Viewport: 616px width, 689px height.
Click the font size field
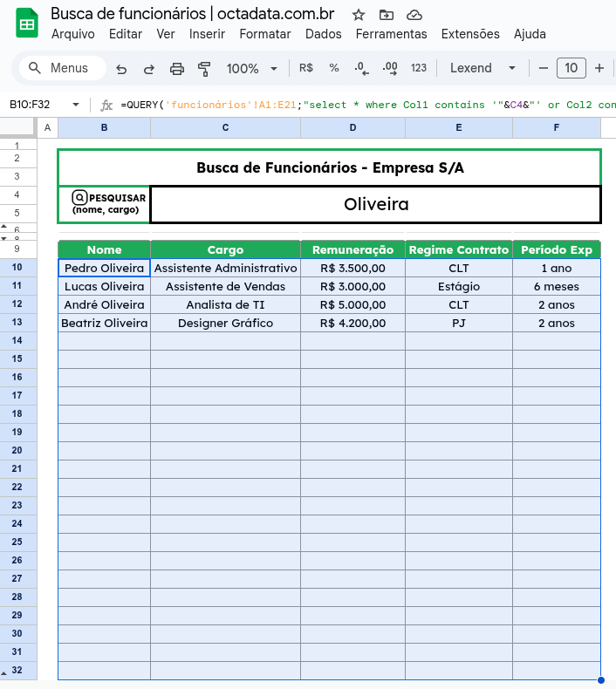[x=572, y=68]
